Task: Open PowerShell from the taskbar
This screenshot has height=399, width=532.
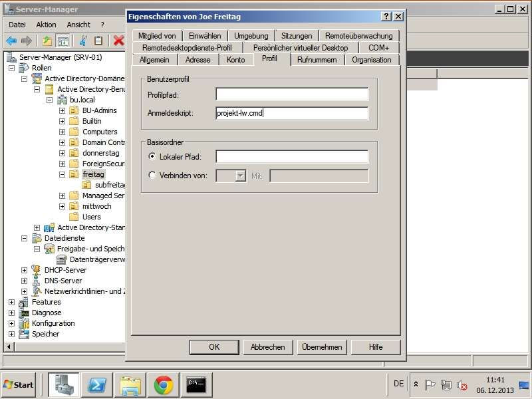Action: (x=99, y=384)
